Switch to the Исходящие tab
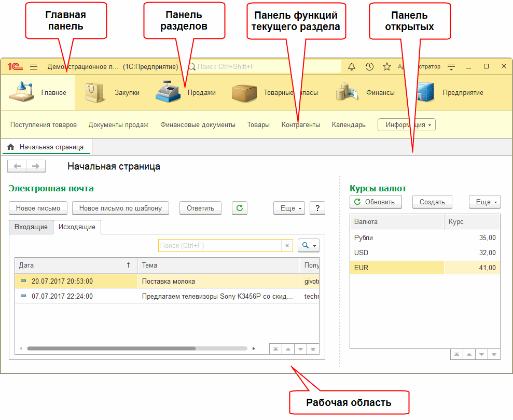Screen dimensions: 513x420 [77, 227]
